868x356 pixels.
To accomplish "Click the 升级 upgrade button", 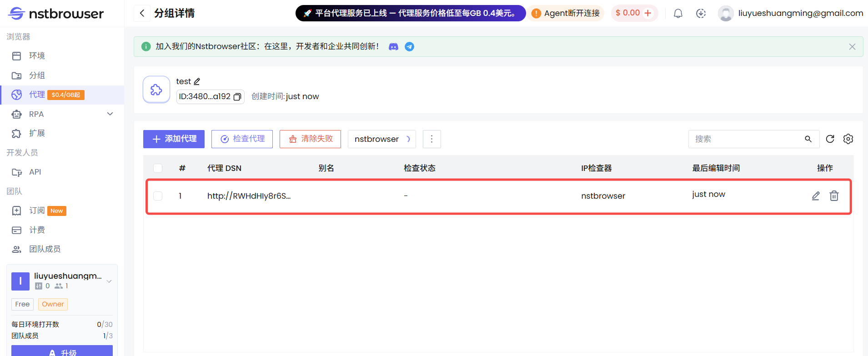I will click(x=62, y=351).
